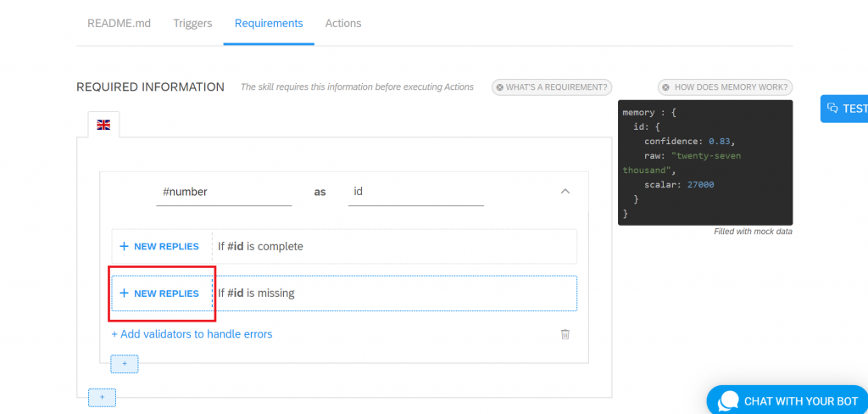Click the Test chat icon button
This screenshot has width=868, height=414.
pyautogui.click(x=844, y=108)
